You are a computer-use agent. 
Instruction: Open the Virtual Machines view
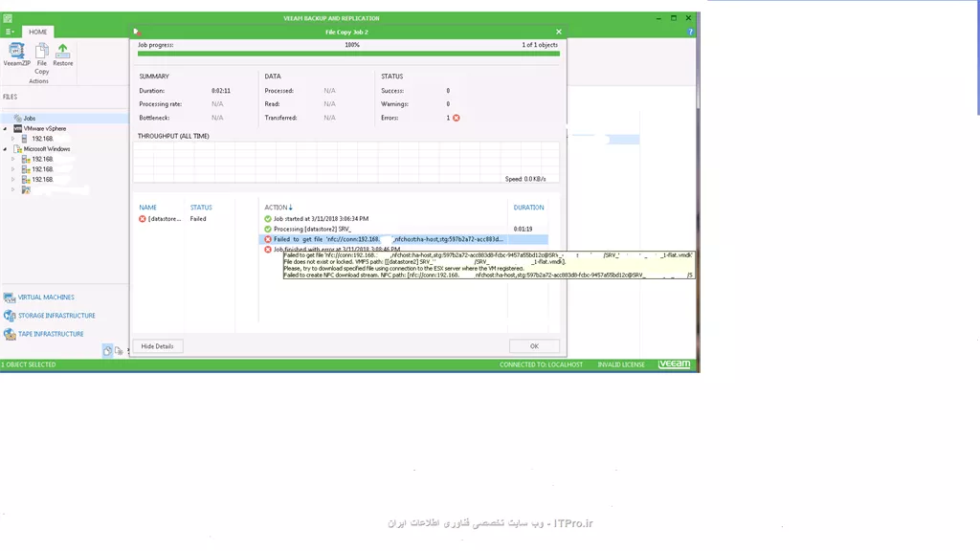pos(46,298)
